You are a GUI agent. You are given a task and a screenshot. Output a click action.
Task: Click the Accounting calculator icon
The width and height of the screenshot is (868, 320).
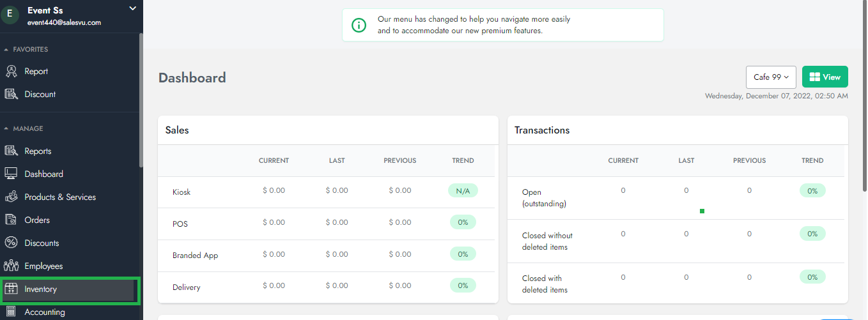tap(11, 312)
